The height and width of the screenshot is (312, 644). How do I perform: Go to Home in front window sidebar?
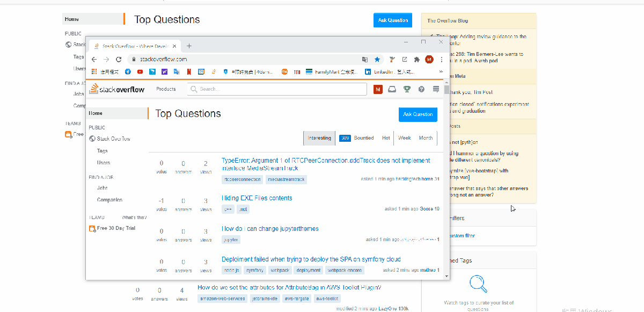[118, 113]
